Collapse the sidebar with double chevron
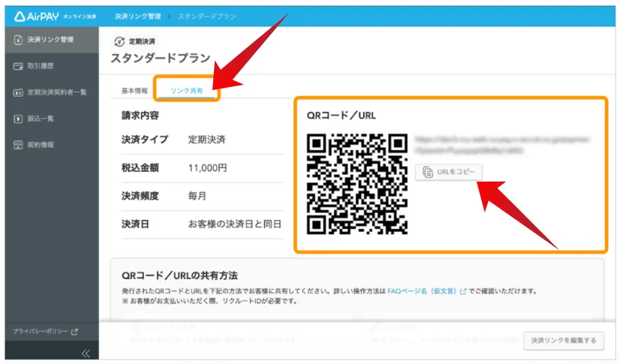Screen dimensions: 620x364 pyautogui.click(x=86, y=353)
